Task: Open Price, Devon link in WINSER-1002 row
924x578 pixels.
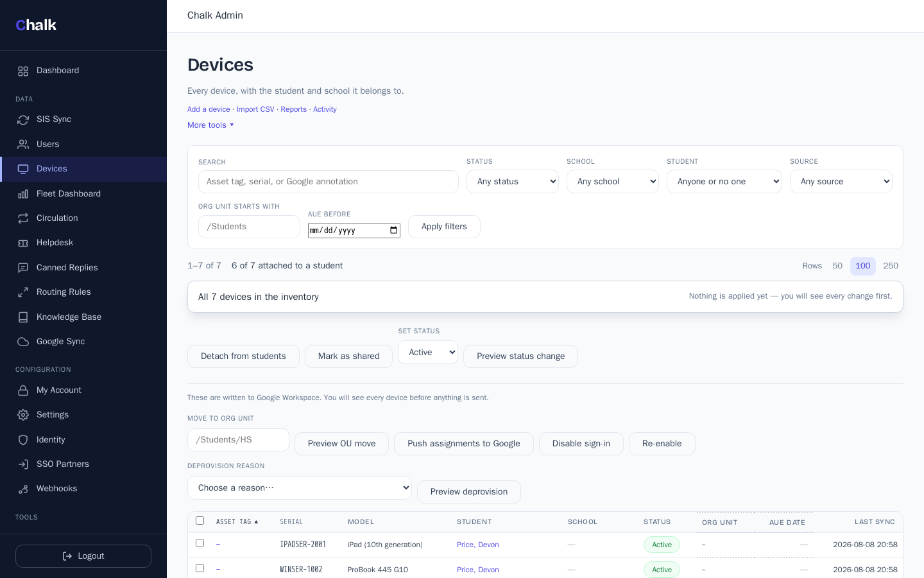Action: (478, 570)
